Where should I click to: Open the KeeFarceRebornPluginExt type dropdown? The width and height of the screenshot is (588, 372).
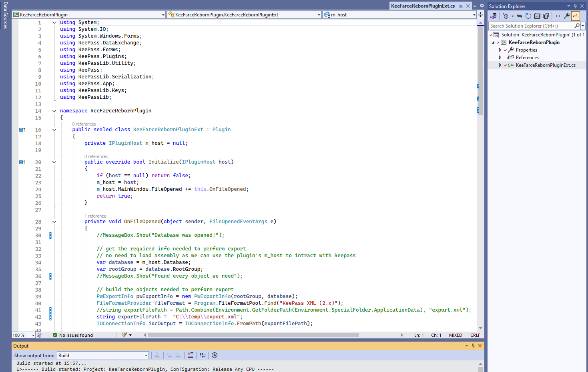click(244, 15)
